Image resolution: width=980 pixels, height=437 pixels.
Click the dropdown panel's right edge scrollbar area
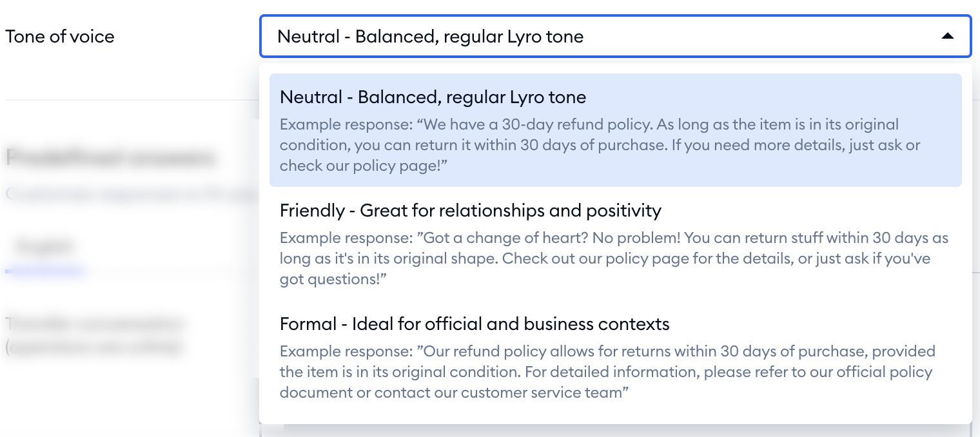[967, 238]
